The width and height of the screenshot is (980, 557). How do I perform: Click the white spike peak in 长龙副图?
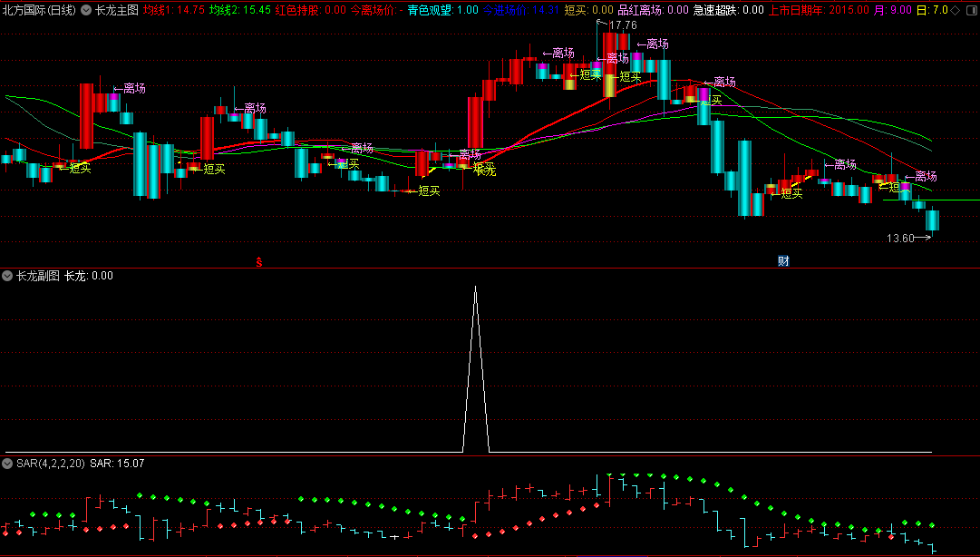[x=476, y=288]
